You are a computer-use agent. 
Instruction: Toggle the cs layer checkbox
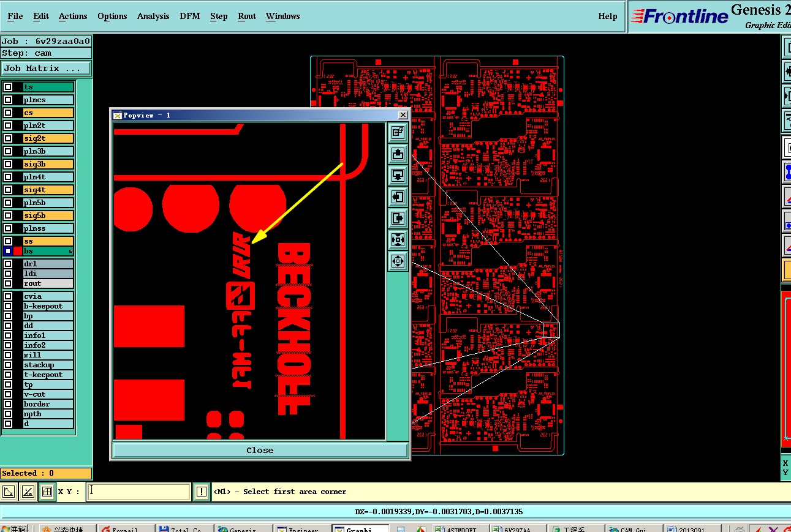tap(8, 113)
